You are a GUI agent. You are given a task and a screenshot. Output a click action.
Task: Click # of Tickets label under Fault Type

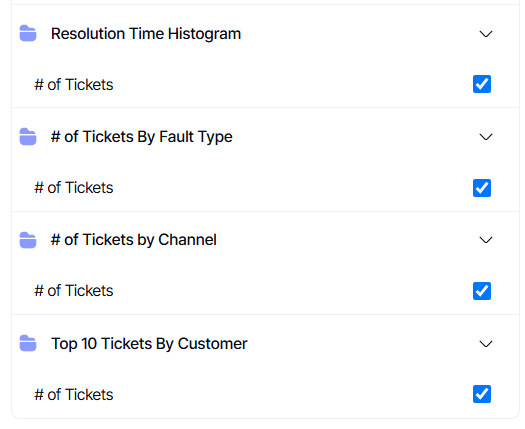pyautogui.click(x=74, y=188)
